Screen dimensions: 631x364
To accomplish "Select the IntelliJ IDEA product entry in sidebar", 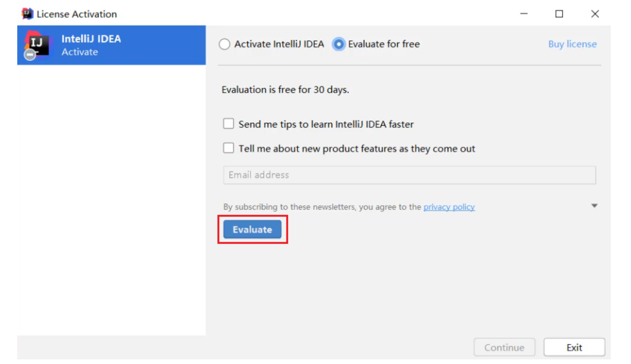I will (x=112, y=45).
